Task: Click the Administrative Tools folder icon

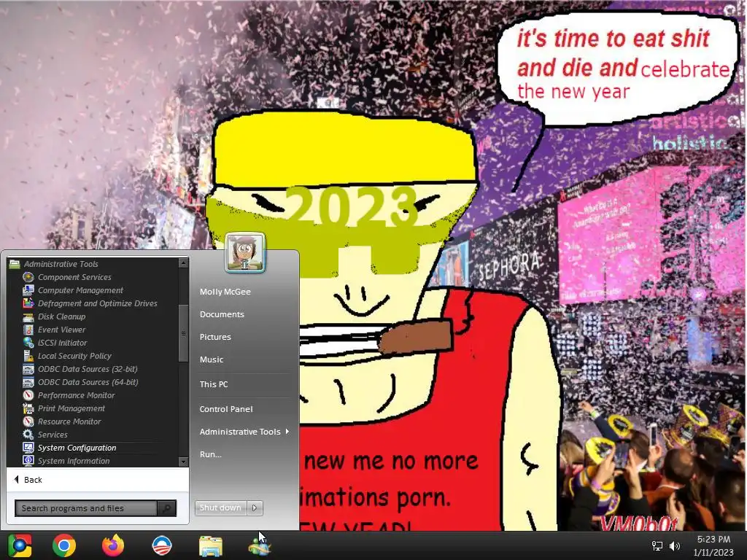Action: 15,264
